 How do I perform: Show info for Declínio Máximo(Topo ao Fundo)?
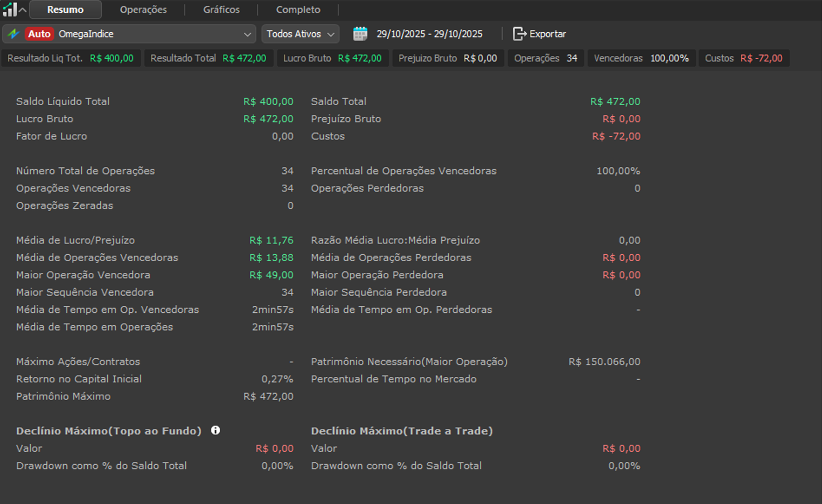point(215,430)
